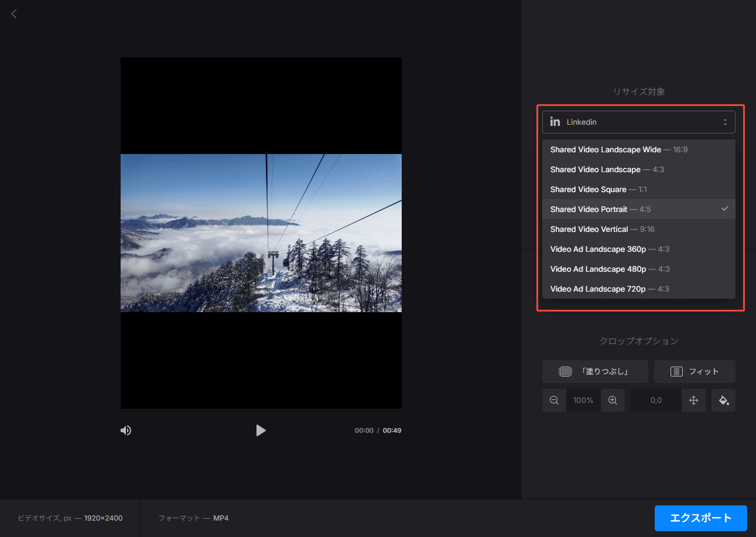Click the back arrow icon
The height and width of the screenshot is (537, 756).
14,13
